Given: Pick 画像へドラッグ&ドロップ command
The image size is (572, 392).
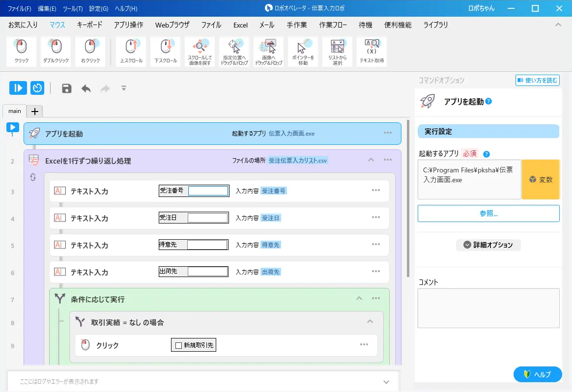Looking at the screenshot, I should [x=268, y=52].
